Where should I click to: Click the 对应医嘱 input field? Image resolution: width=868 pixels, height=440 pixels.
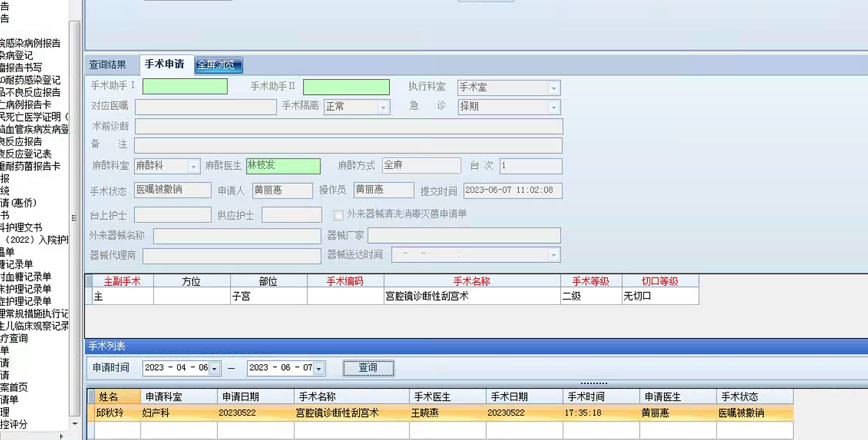205,107
